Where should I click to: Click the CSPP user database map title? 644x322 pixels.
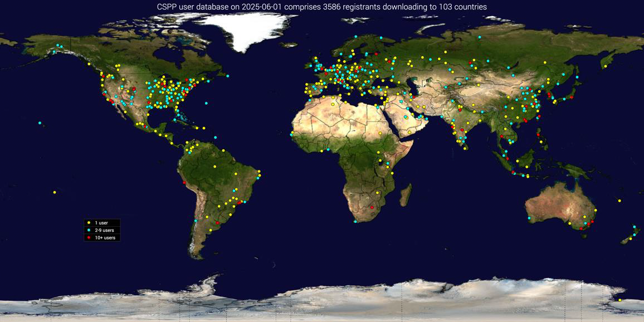322,7
